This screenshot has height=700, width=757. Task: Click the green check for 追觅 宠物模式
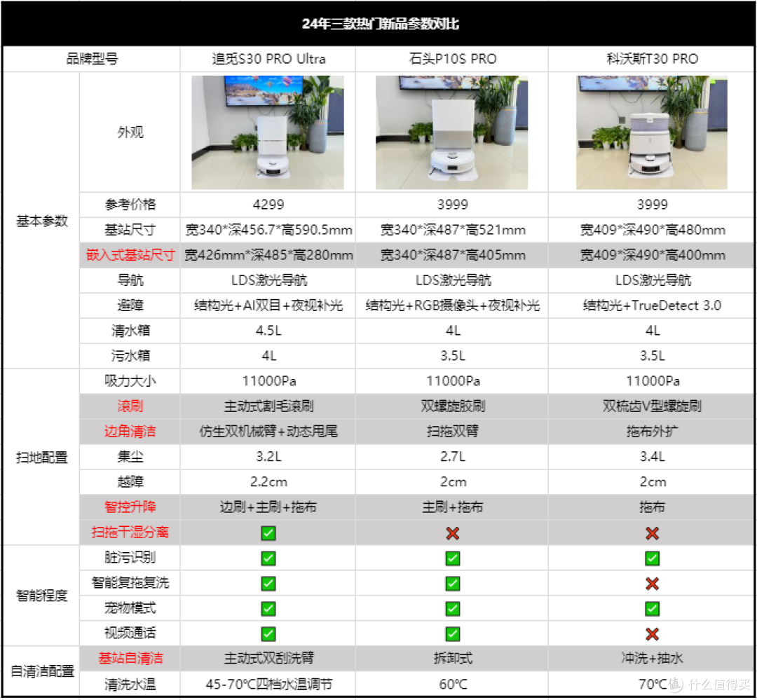tap(268, 608)
